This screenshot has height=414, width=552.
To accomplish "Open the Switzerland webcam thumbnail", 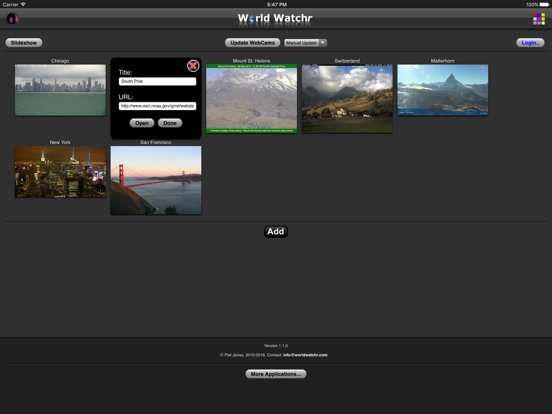I will pos(347,99).
